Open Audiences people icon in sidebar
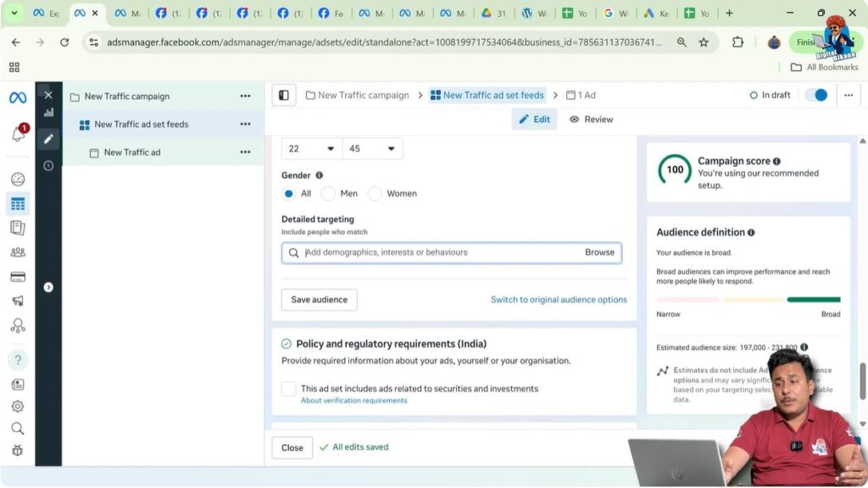Screen dimensions: 868x488 (x=18, y=252)
